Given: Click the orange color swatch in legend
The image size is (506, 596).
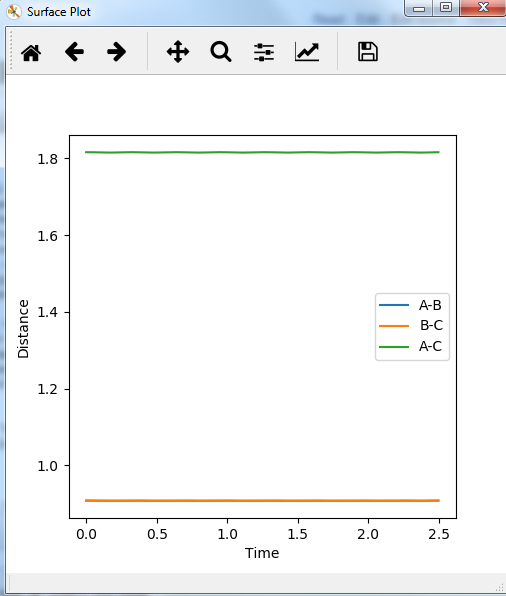Looking at the screenshot, I should click(x=394, y=326).
